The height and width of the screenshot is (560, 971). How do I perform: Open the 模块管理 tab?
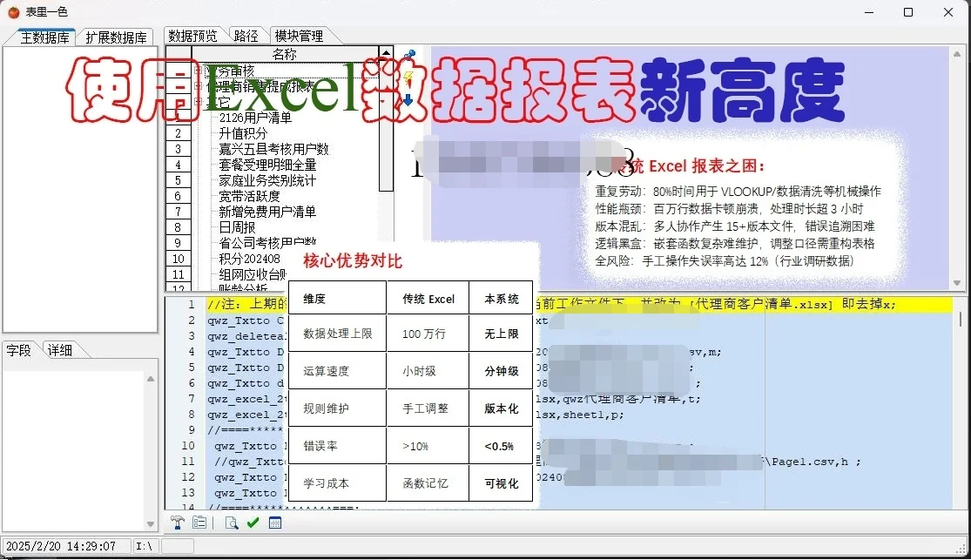[299, 36]
